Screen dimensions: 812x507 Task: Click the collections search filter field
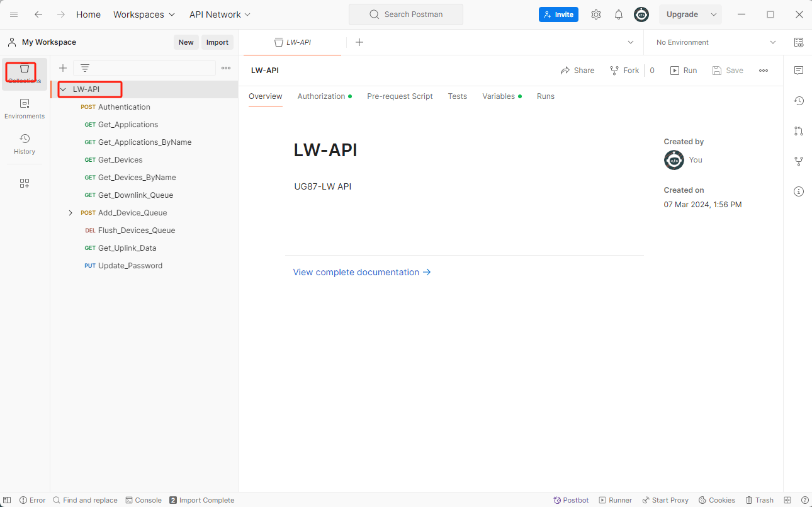tap(144, 68)
